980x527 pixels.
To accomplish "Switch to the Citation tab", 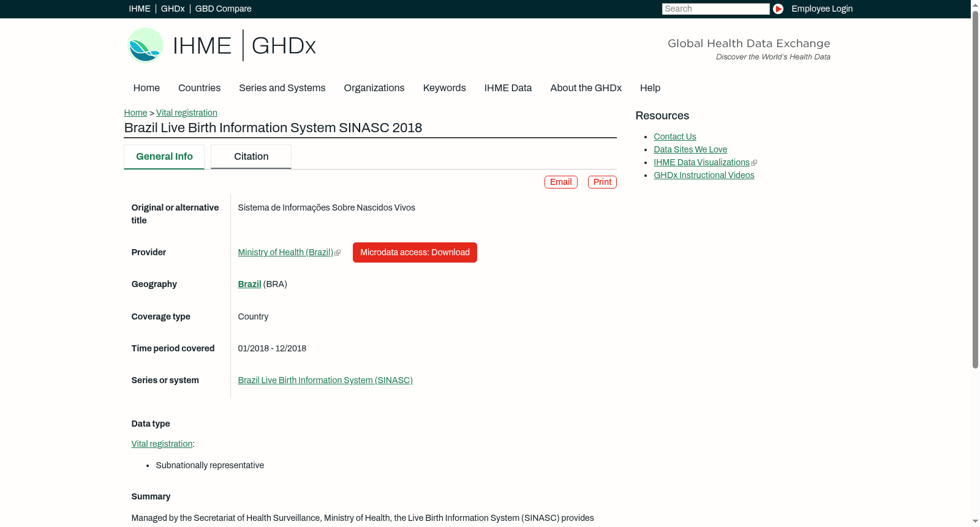I will coord(251,157).
